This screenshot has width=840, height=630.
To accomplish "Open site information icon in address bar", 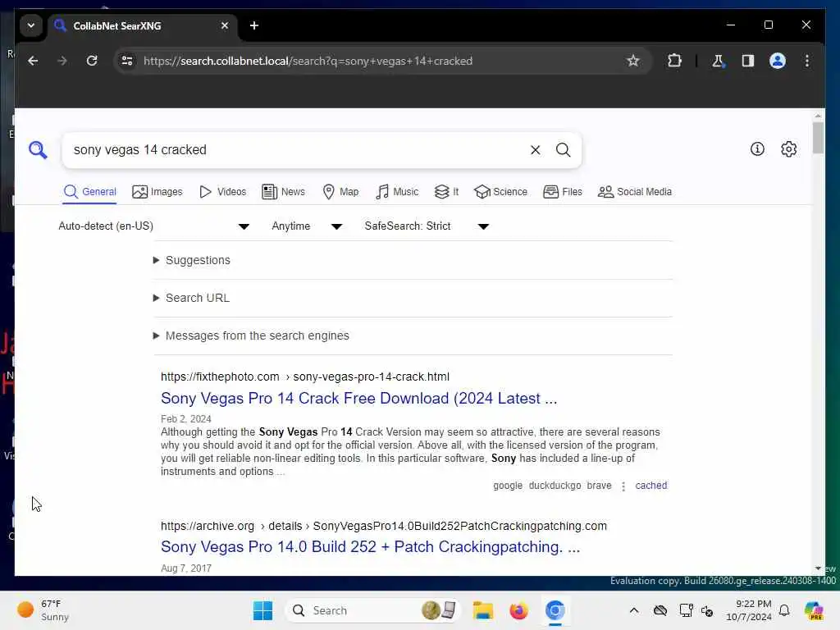I will click(x=127, y=61).
